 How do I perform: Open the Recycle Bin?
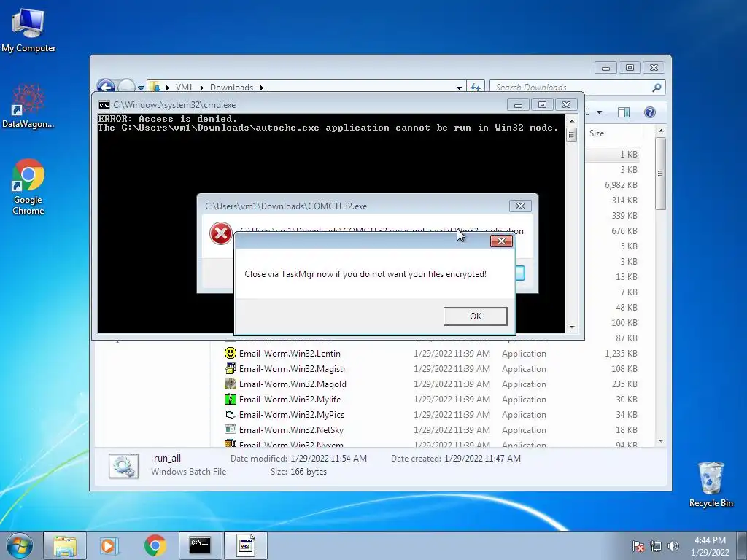(x=711, y=484)
